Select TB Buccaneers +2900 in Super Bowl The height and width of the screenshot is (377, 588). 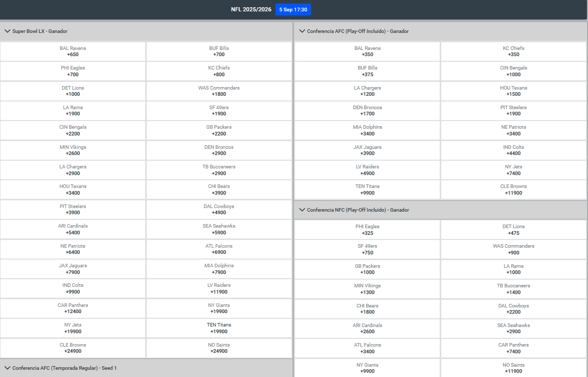219,170
